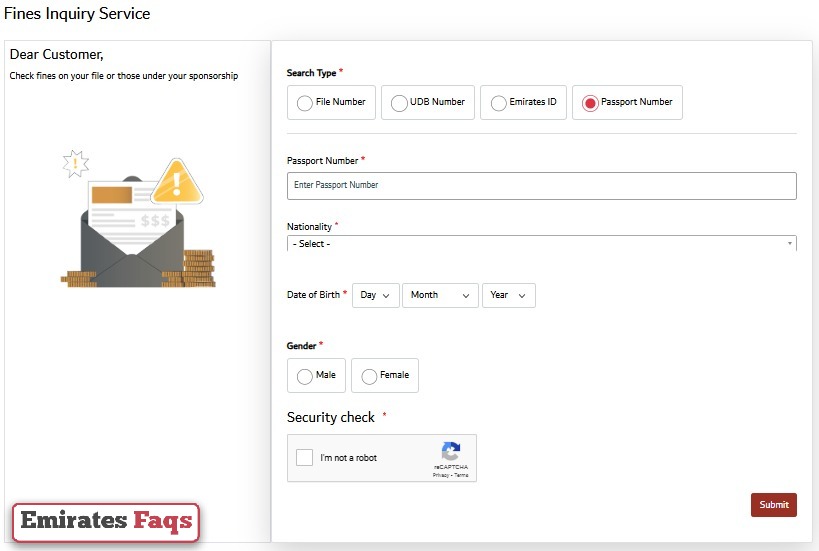819x551 pixels.
Task: Click the Passport Number input field
Action: 541,186
